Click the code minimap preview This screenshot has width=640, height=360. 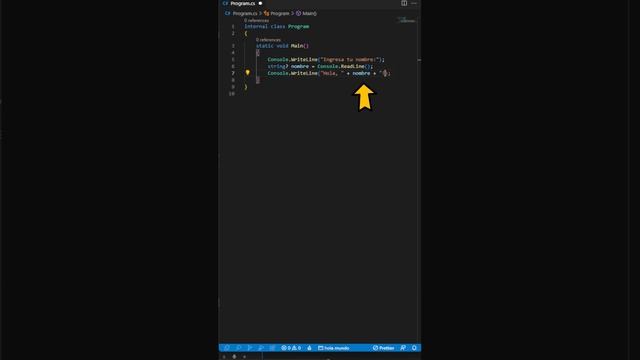point(407,20)
